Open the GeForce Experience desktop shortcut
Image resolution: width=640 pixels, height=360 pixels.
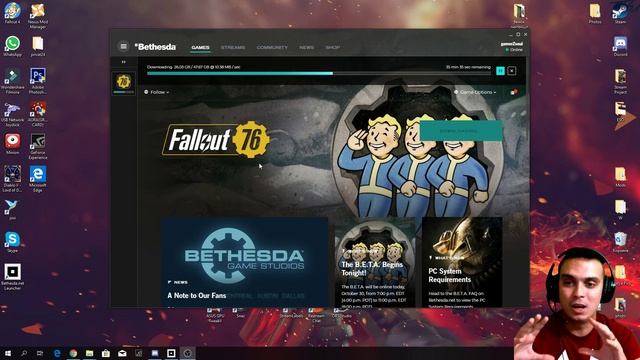coord(38,146)
